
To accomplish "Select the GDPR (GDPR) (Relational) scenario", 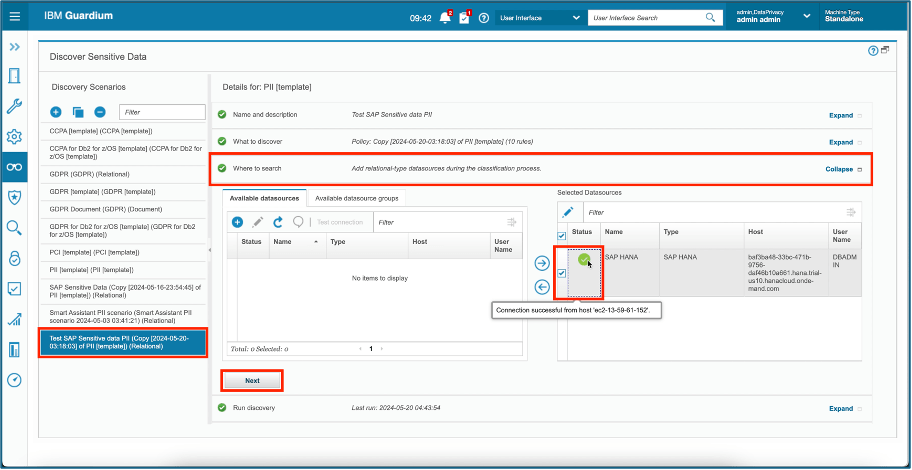I will click(122, 174).
